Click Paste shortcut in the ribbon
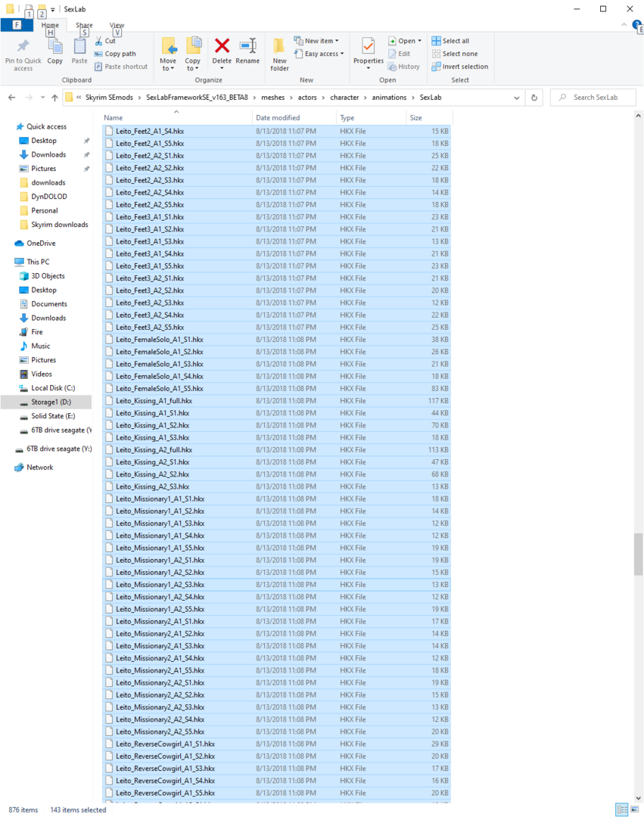644x817 pixels. click(121, 67)
